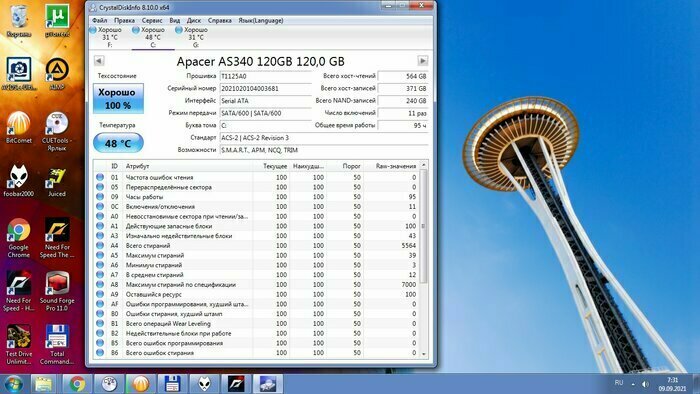Click the Атрибут column header

(188, 166)
